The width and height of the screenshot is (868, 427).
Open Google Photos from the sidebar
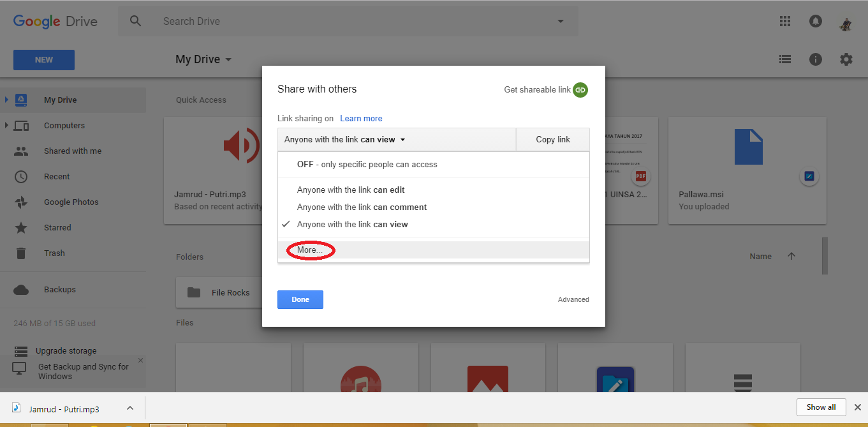tap(71, 202)
